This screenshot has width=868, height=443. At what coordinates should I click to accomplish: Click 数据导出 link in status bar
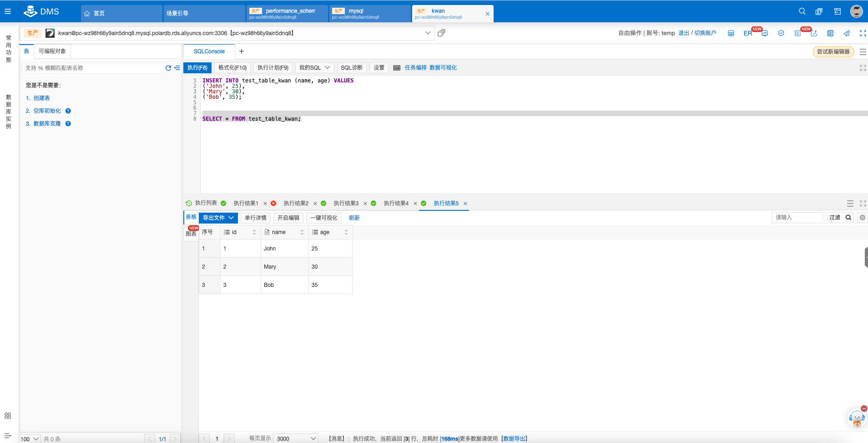coord(515,439)
